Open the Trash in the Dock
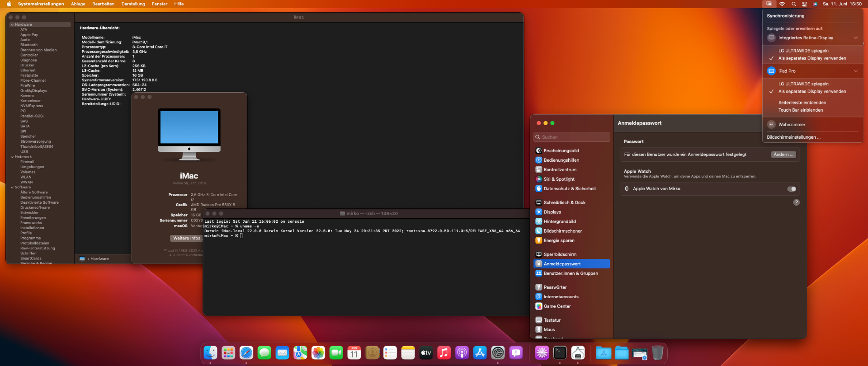The image size is (868, 366). 657,353
